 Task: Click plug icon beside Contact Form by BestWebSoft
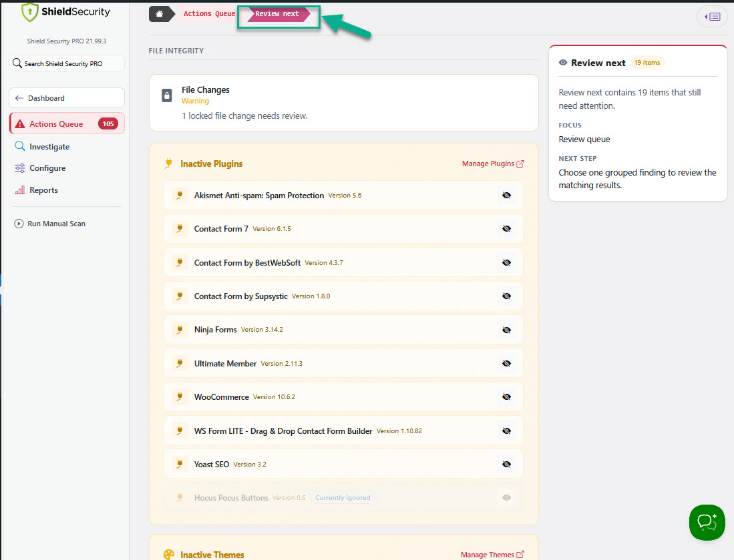(180, 262)
